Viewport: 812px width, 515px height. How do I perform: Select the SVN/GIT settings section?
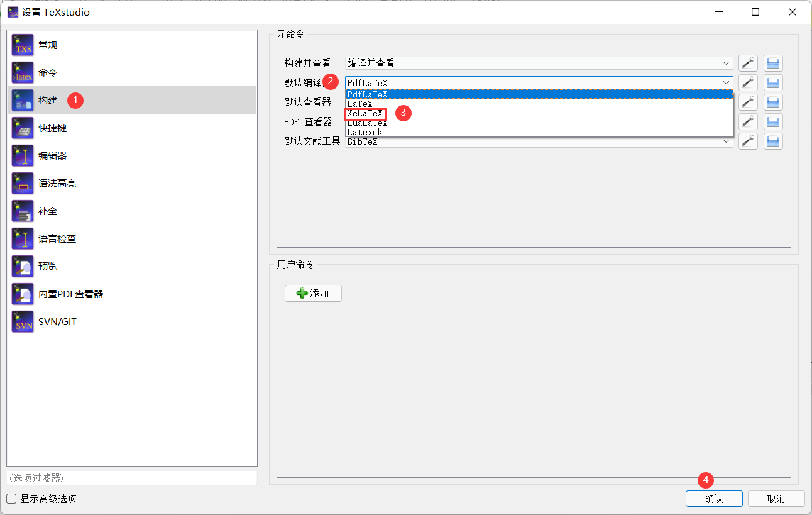(57, 321)
